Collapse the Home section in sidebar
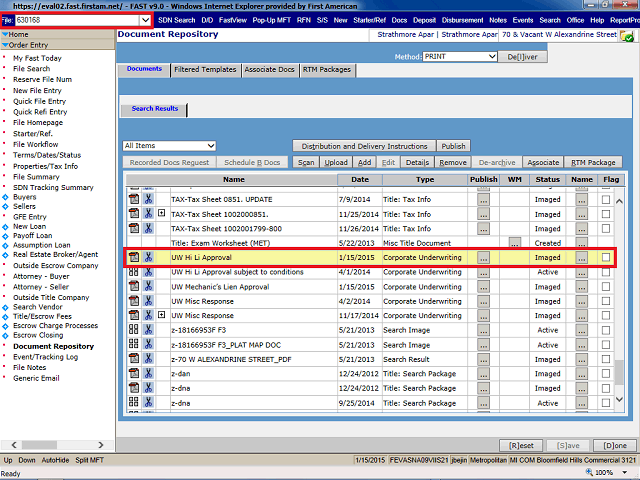640x480 pixels. tap(5, 34)
